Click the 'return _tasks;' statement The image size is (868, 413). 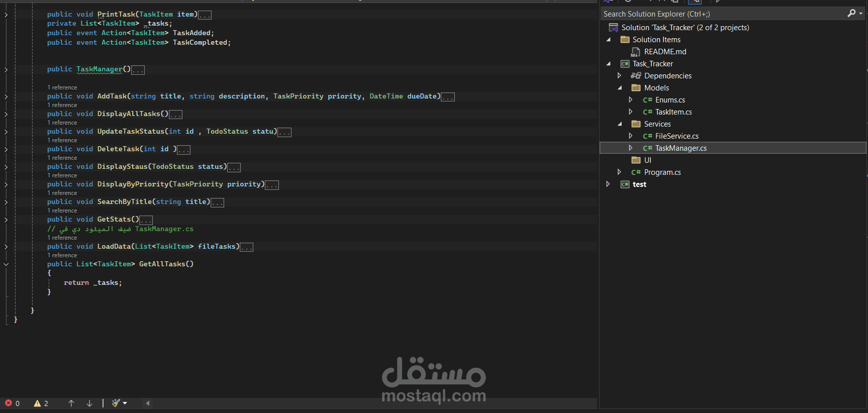pyautogui.click(x=93, y=283)
